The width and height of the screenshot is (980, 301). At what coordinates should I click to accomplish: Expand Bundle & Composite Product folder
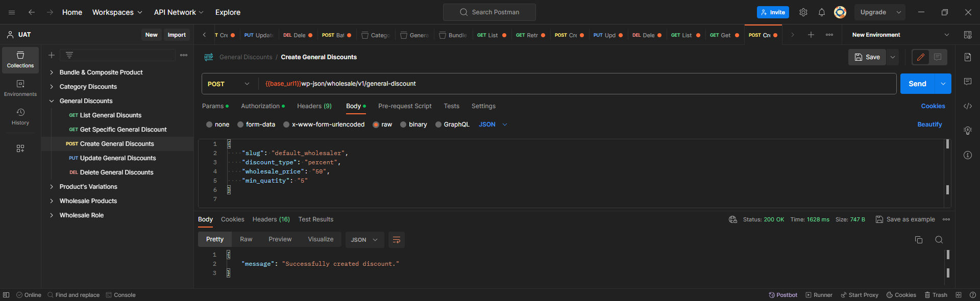(x=52, y=72)
